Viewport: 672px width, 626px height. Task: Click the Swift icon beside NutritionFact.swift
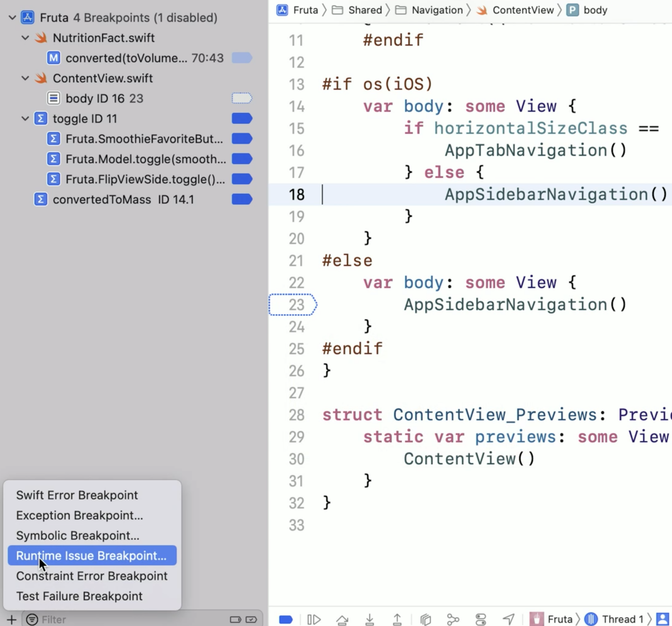point(40,38)
